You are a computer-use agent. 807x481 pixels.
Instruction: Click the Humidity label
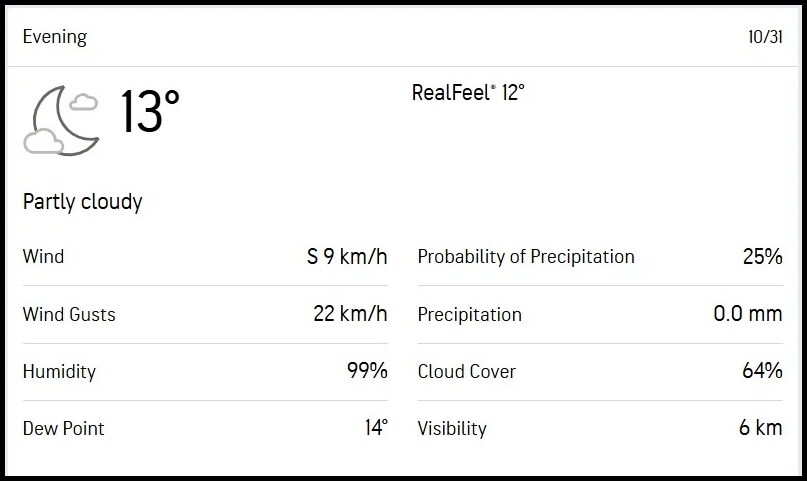click(59, 371)
